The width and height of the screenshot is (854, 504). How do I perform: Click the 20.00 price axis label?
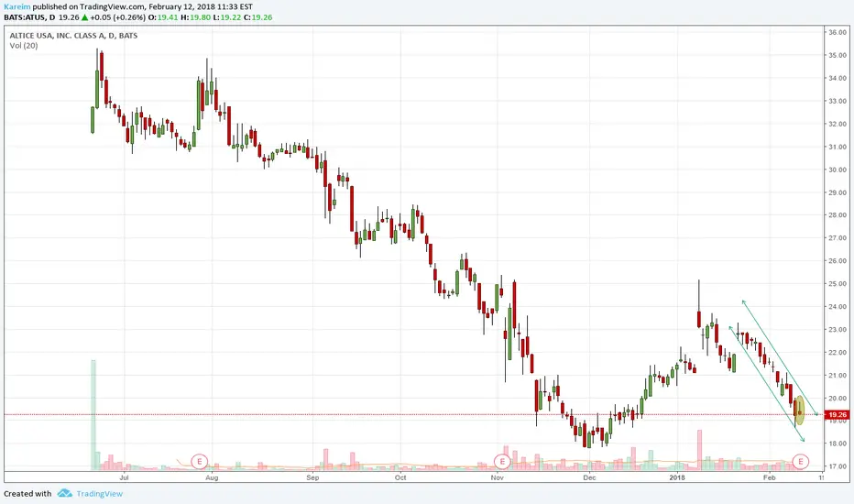pos(838,399)
